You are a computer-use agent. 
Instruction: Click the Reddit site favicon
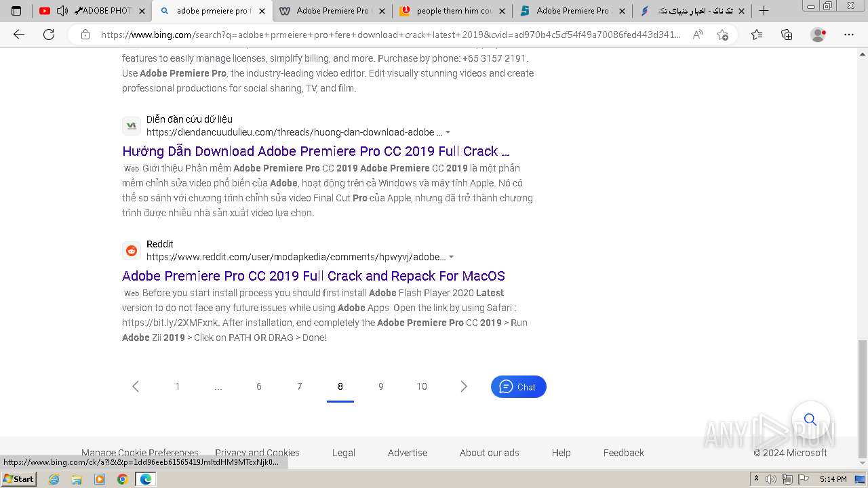[132, 250]
